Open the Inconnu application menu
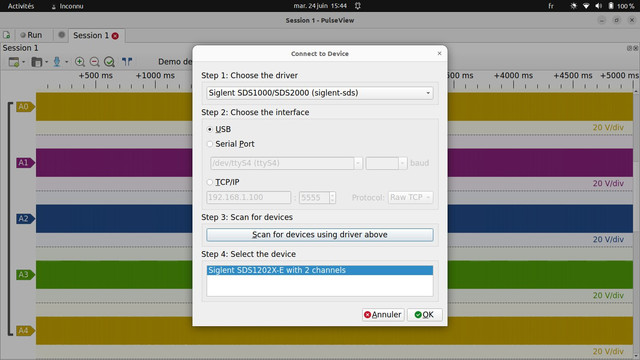This screenshot has height=360, width=640. pos(67,6)
